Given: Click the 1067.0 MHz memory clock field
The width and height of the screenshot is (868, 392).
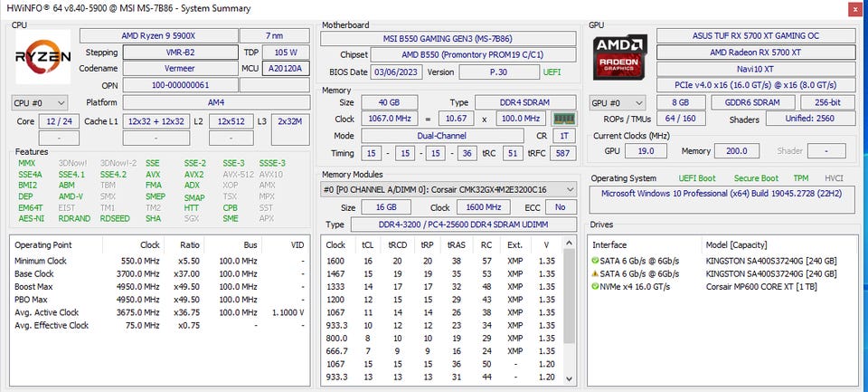Looking at the screenshot, I should 390,119.
